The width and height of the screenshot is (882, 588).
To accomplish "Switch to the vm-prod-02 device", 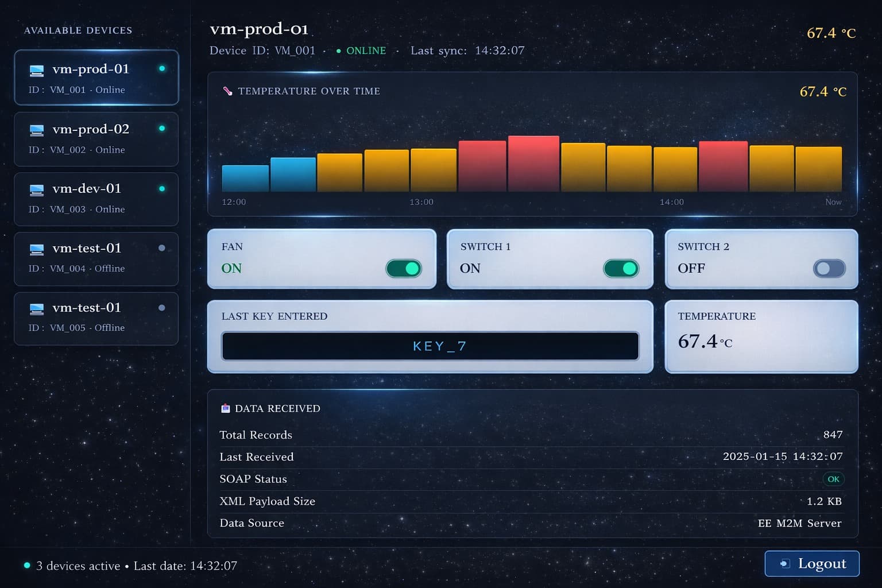I will click(96, 139).
